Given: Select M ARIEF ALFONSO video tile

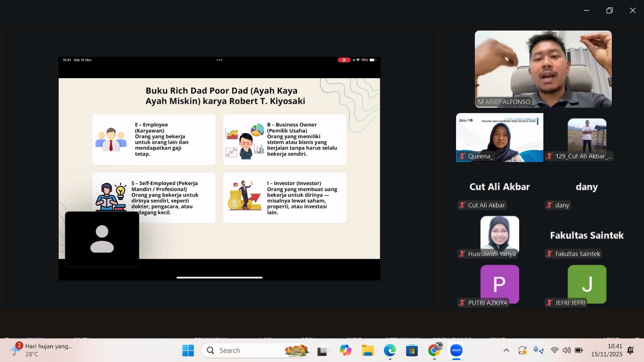Looking at the screenshot, I should coord(543,68).
